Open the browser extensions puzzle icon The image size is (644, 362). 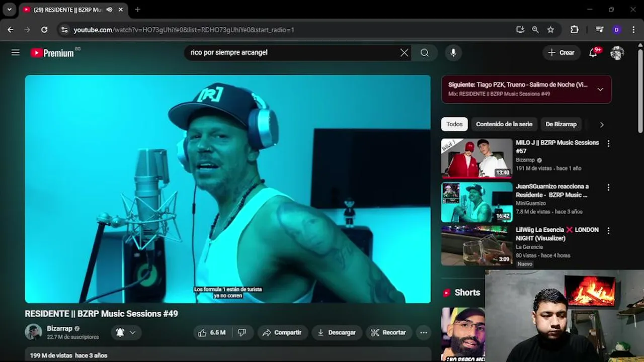(x=574, y=30)
